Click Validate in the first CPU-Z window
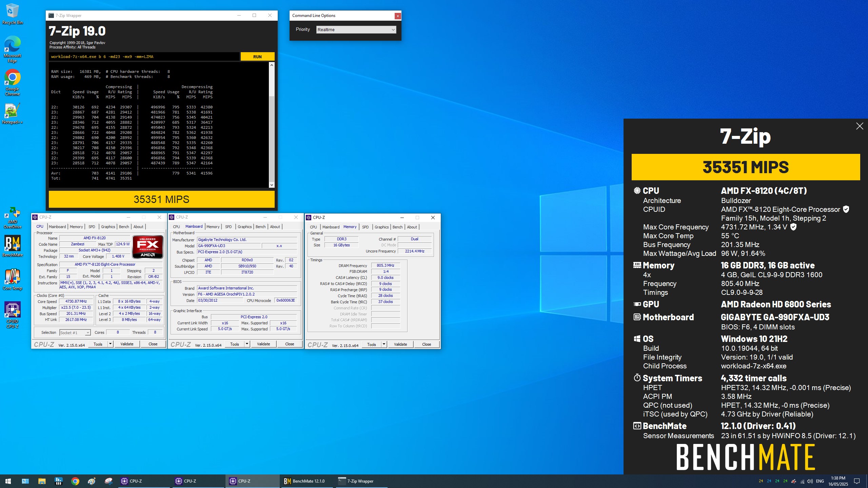 [127, 344]
